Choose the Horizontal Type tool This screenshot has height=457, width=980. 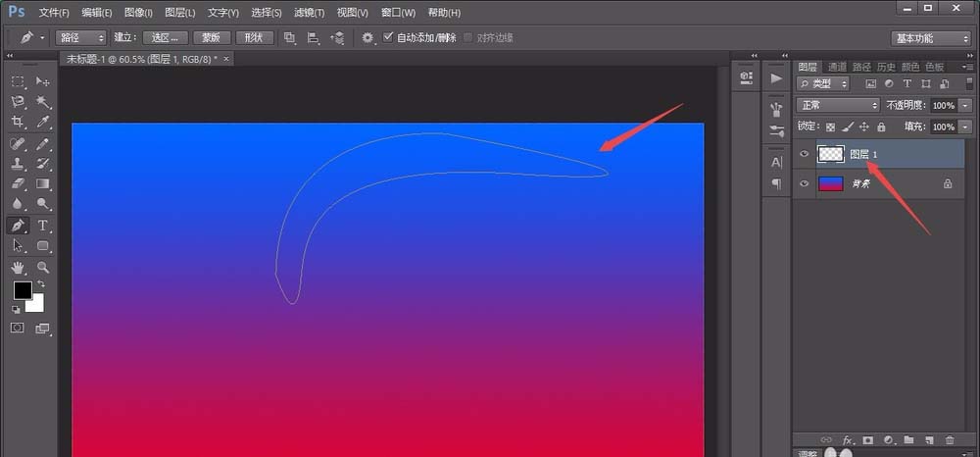[43, 226]
